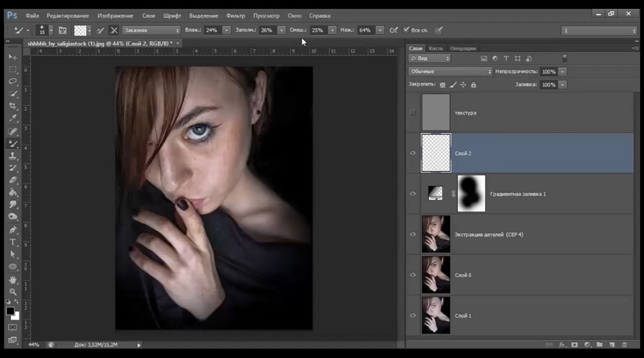Select the Eyedropper tool
Image resolution: width=644 pixels, height=358 pixels.
pos(13,119)
